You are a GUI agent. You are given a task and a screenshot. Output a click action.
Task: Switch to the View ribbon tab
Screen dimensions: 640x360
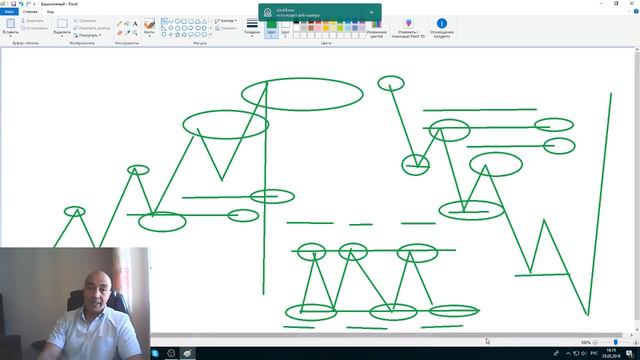click(50, 12)
